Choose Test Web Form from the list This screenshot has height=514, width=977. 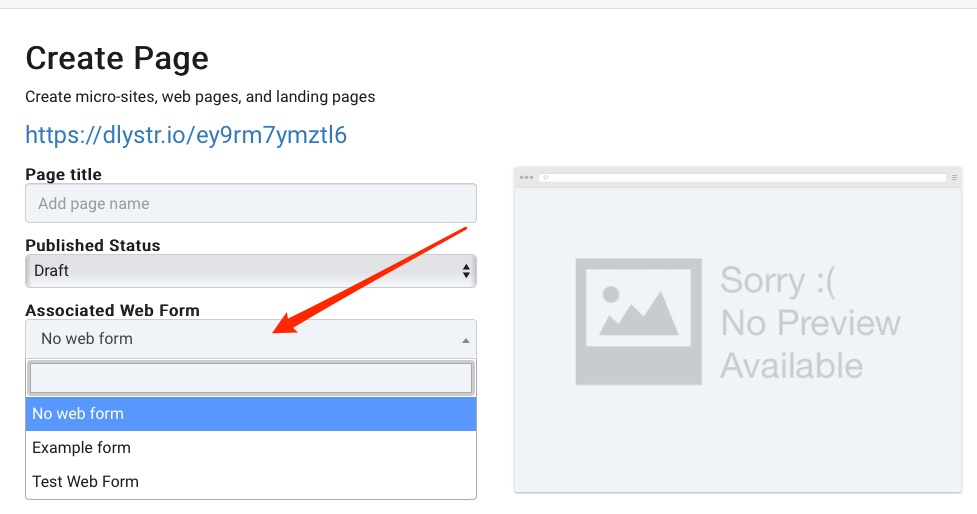tap(250, 481)
